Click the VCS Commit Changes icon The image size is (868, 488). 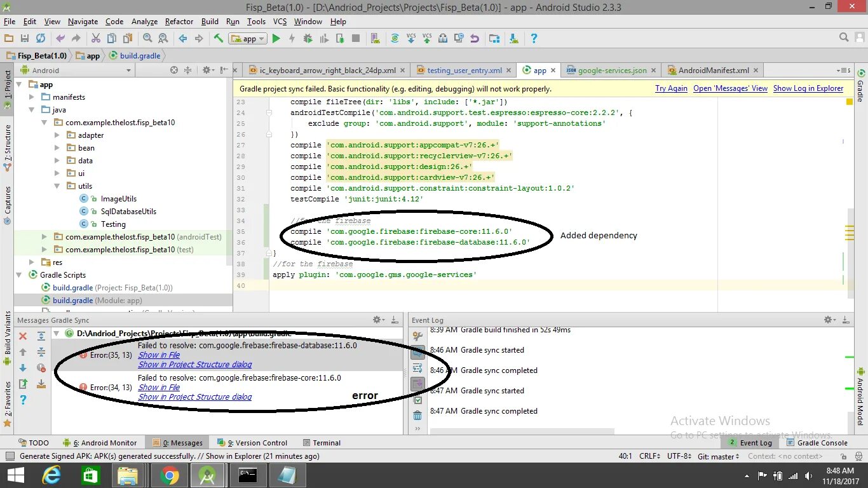[x=427, y=39]
